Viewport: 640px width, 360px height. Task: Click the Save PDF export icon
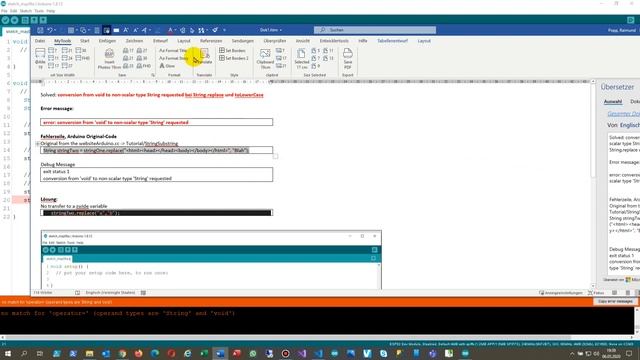click(x=347, y=59)
